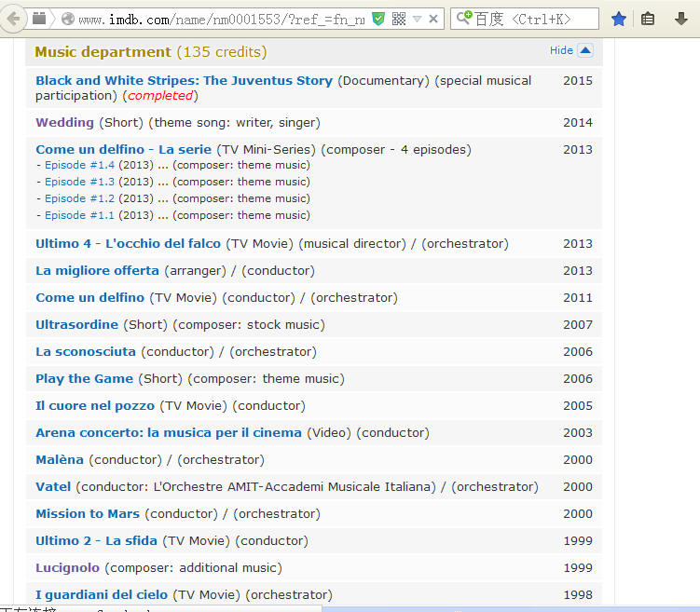The image size is (700, 612).
Task: Click year 1998 beside I guardiani del cielo
Action: click(x=578, y=594)
